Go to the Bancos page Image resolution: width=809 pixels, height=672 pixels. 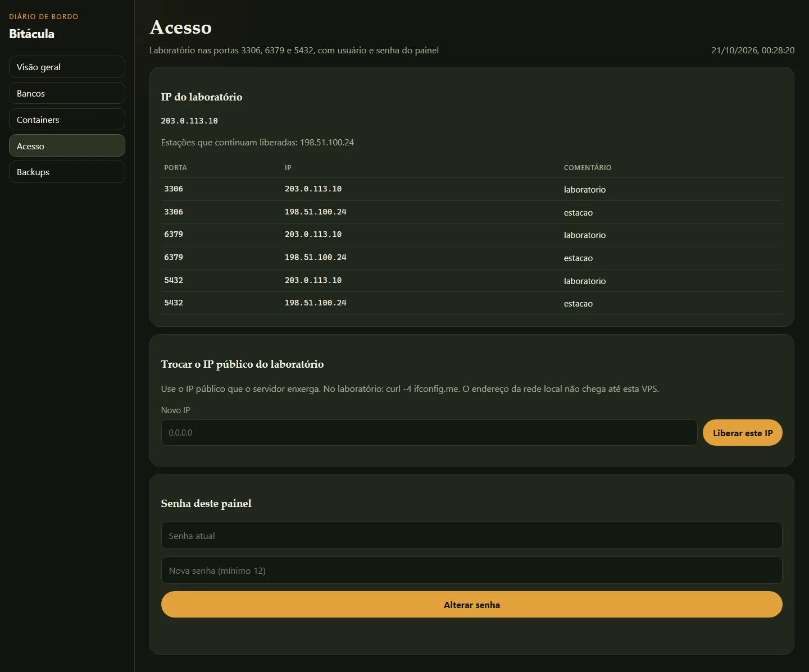coord(67,93)
